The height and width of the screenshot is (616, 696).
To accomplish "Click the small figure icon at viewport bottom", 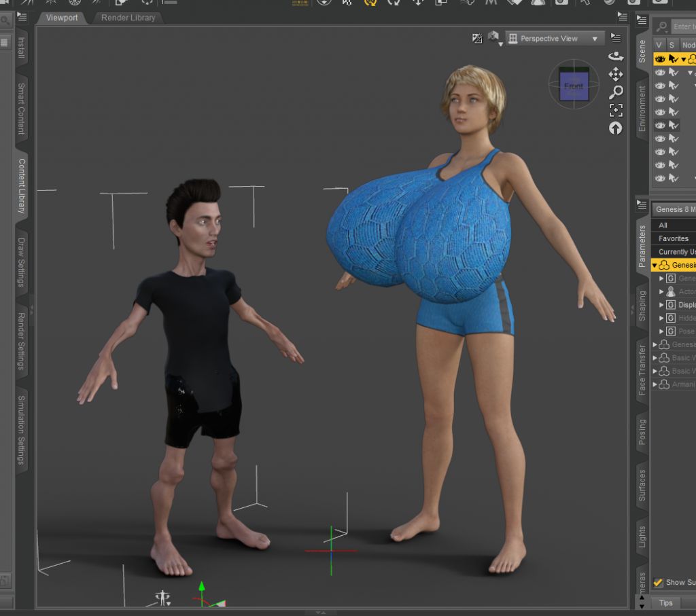I will pyautogui.click(x=163, y=598).
